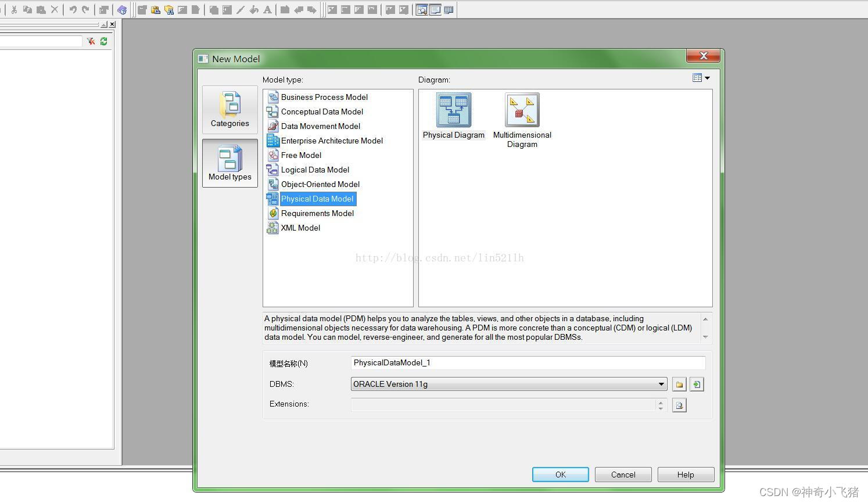Viewport: 868px width, 503px height.
Task: Click the refresh icon above the left panel
Action: [x=104, y=41]
